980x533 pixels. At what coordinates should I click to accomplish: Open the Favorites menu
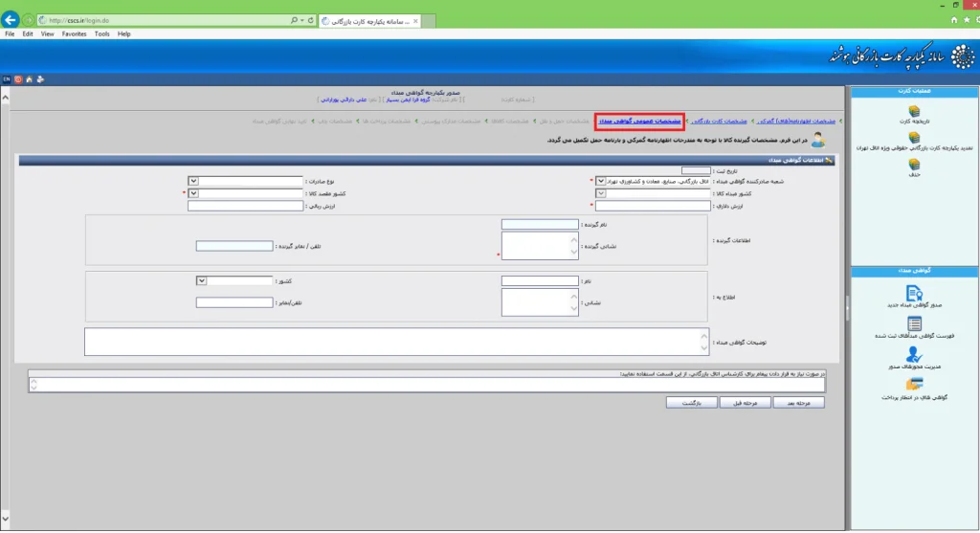(74, 33)
